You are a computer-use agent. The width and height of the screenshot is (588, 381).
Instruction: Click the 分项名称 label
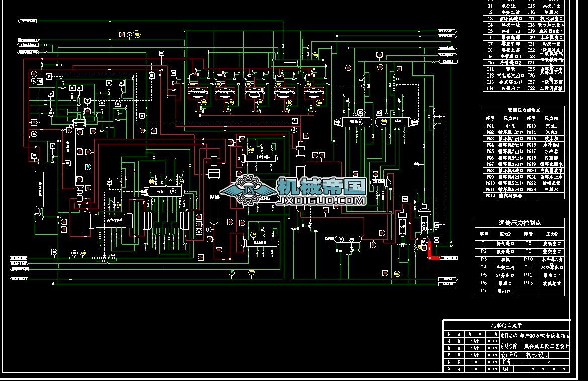click(509, 346)
